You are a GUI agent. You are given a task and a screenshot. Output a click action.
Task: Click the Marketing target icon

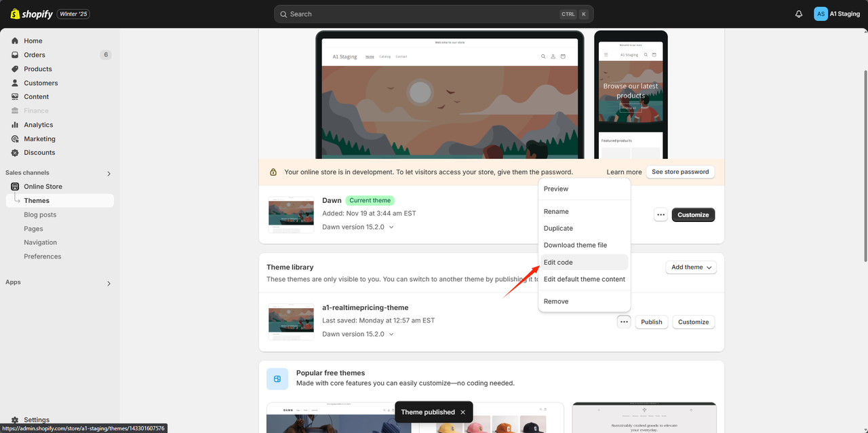pos(15,138)
